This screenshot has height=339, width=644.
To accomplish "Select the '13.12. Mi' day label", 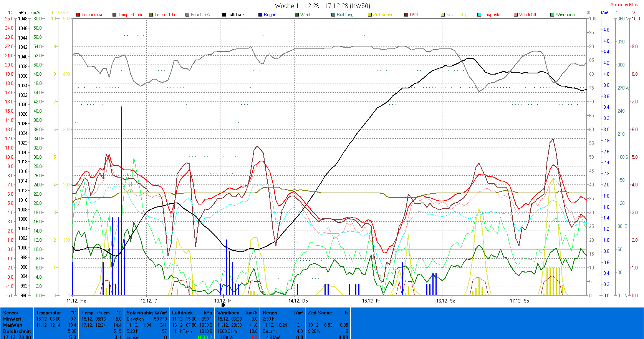I will click(x=223, y=301).
